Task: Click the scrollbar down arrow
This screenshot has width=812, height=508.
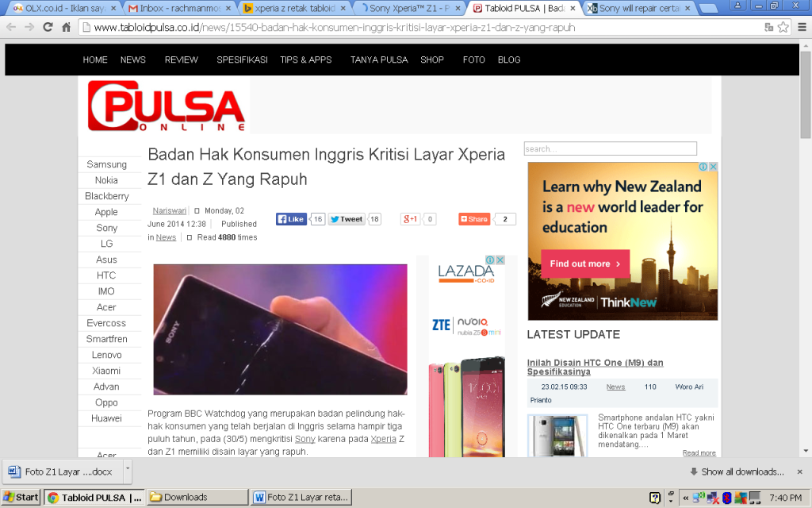Action: 806,452
